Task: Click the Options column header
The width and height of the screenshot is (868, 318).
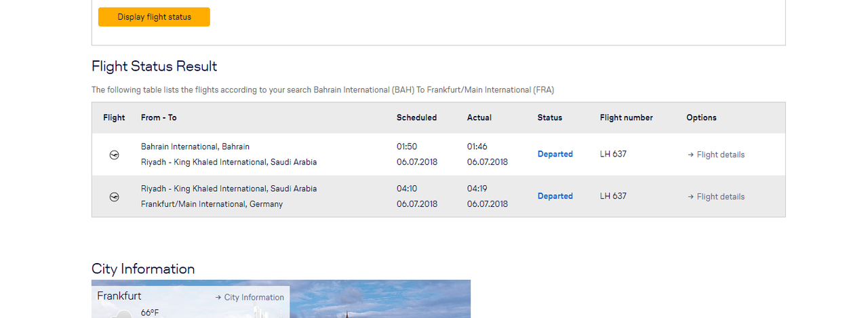Action: (x=701, y=117)
